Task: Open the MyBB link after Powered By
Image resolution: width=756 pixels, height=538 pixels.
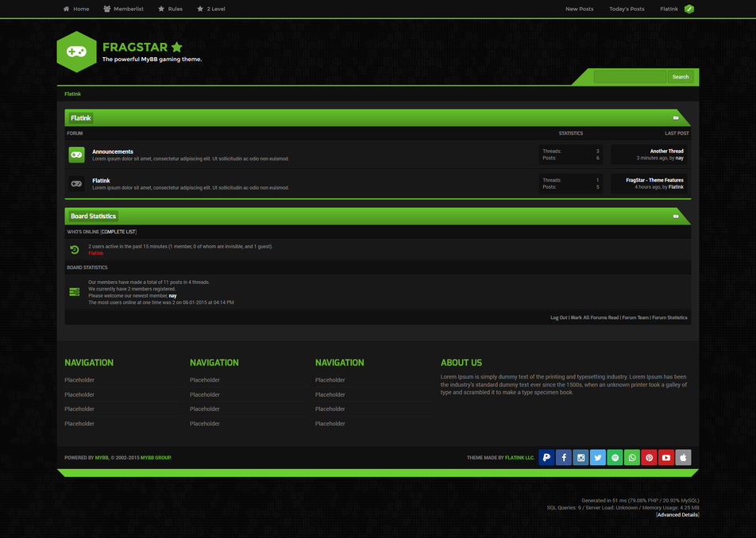Action: pos(102,458)
